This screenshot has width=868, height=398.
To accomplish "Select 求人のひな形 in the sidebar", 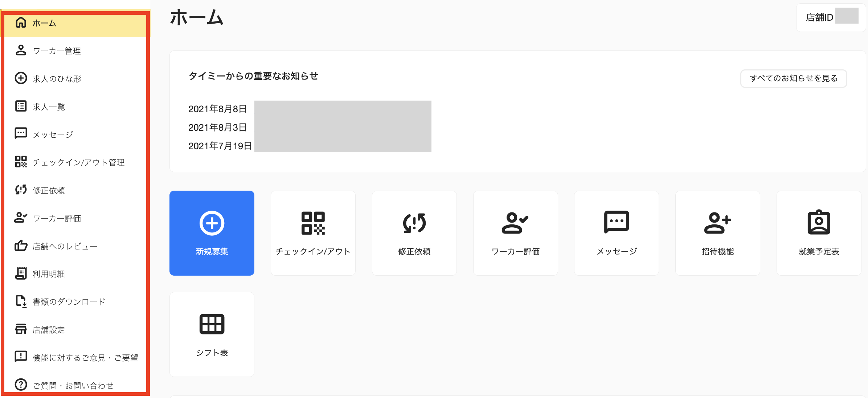I will click(x=75, y=78).
